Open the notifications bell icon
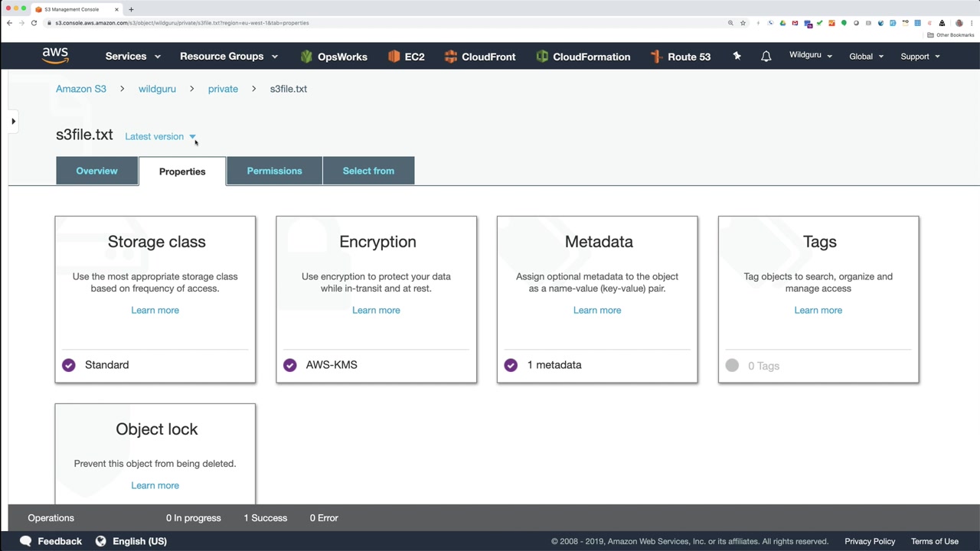Image resolution: width=980 pixels, height=551 pixels. point(766,57)
